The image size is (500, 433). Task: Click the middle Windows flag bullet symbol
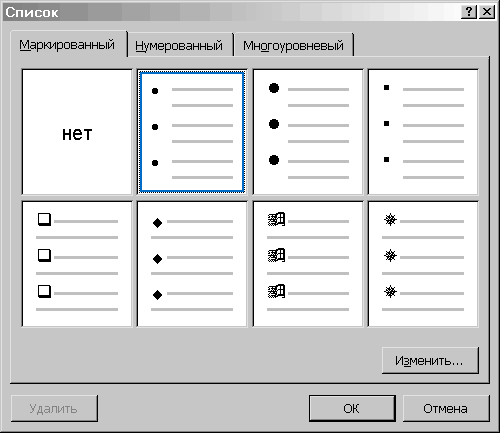click(x=276, y=256)
